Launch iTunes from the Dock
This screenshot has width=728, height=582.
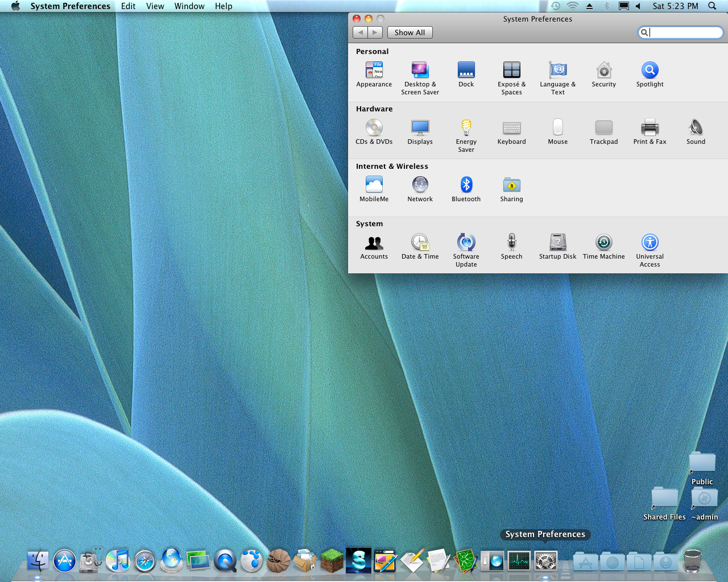tap(118, 561)
